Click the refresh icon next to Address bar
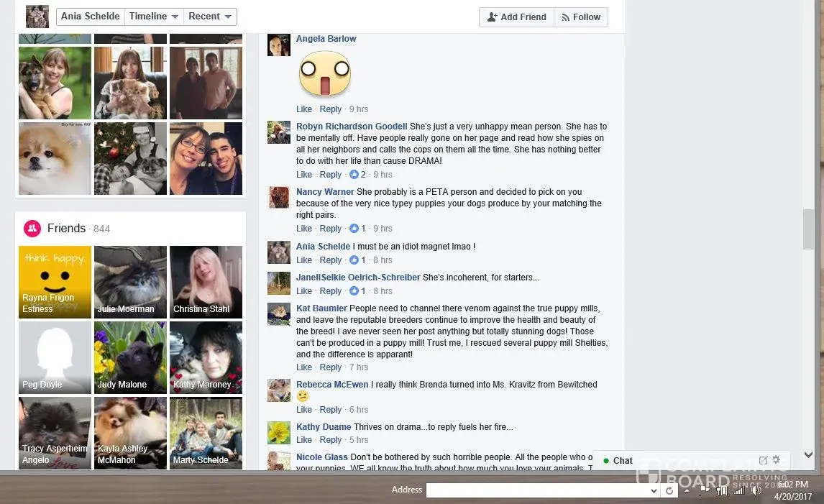 [669, 491]
